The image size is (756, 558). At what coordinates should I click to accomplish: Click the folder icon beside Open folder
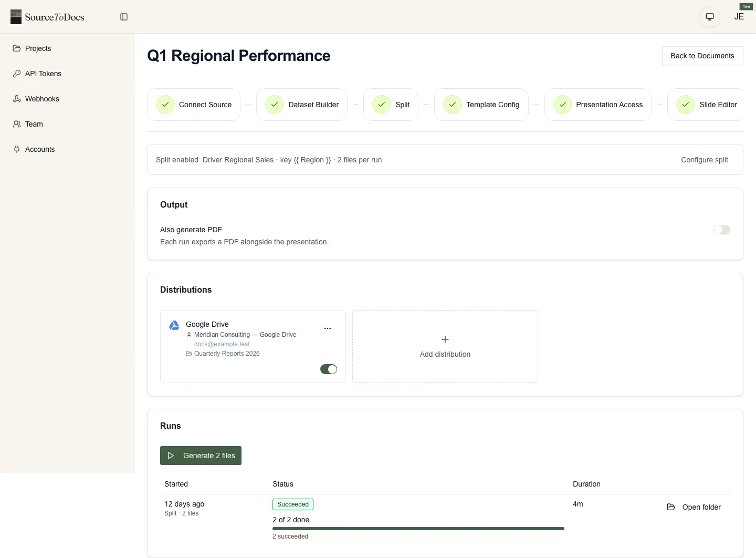(671, 507)
